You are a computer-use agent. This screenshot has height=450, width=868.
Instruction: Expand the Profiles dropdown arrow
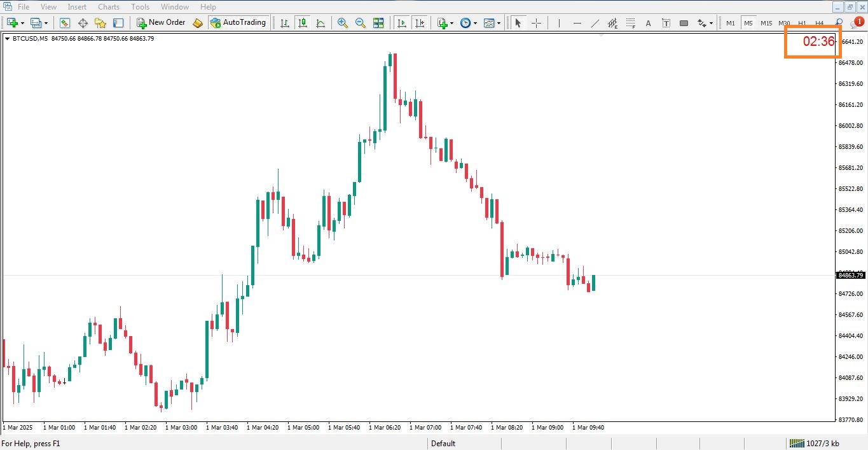pyautogui.click(x=46, y=23)
